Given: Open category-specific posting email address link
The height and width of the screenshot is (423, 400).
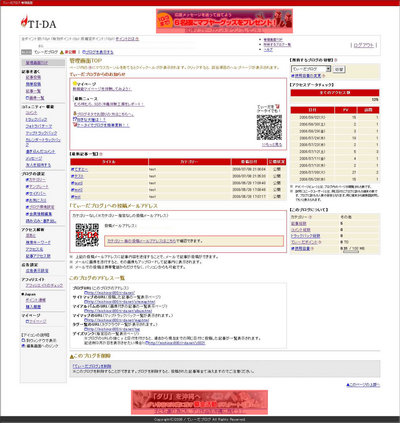Looking at the screenshot, I should pos(141,241).
